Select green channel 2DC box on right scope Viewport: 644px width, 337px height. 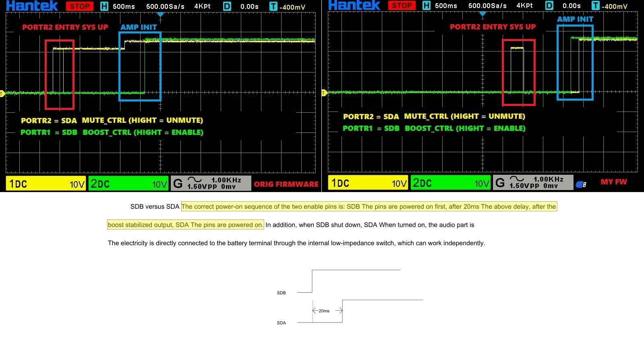tap(451, 183)
